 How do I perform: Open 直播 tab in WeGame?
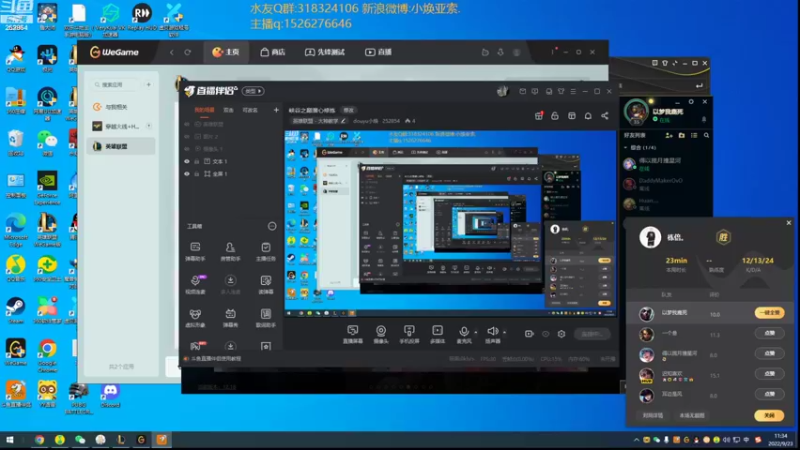pyautogui.click(x=378, y=52)
